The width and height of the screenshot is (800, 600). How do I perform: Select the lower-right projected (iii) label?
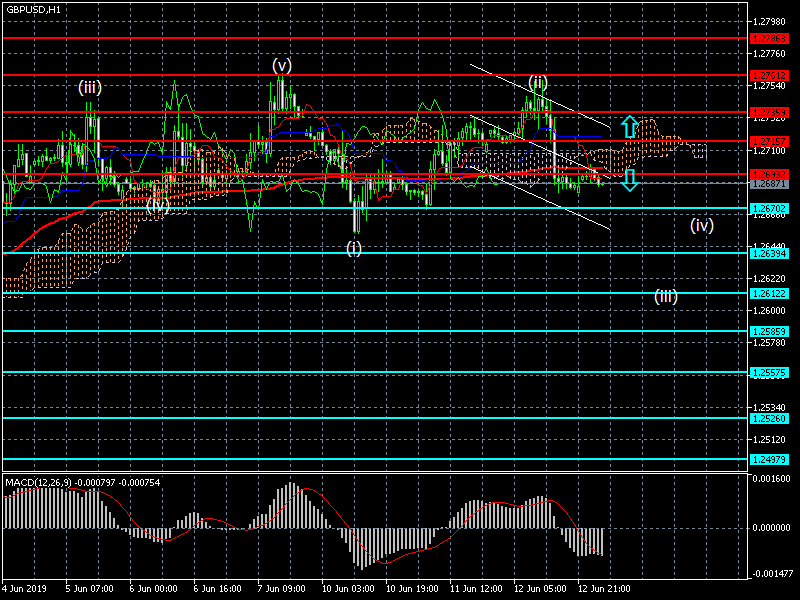(666, 296)
